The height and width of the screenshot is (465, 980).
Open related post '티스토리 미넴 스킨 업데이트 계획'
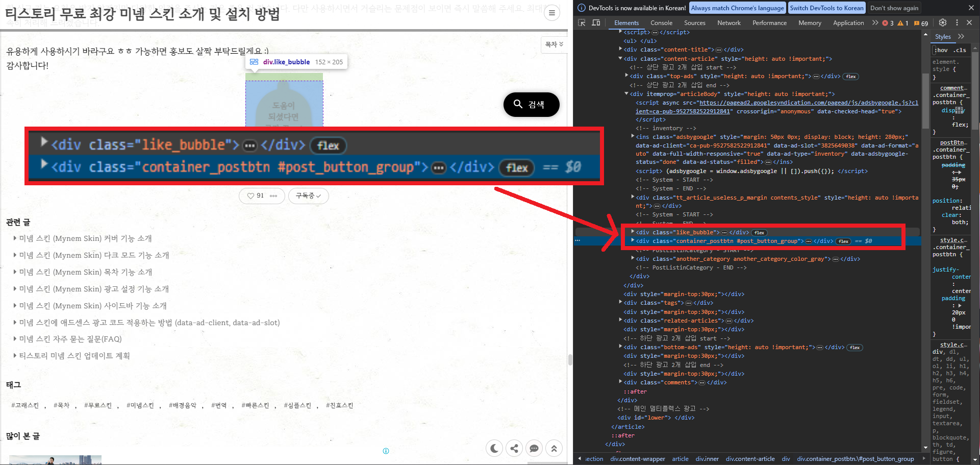click(74, 356)
